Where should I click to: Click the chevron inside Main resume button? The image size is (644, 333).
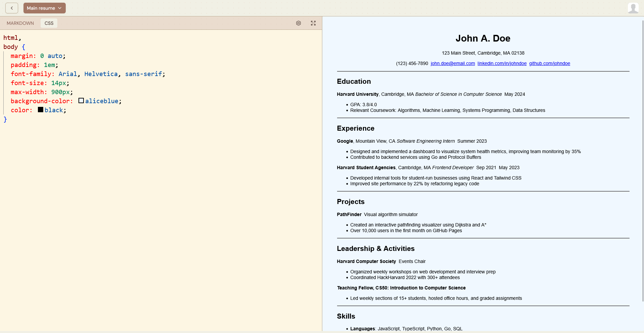(x=60, y=8)
